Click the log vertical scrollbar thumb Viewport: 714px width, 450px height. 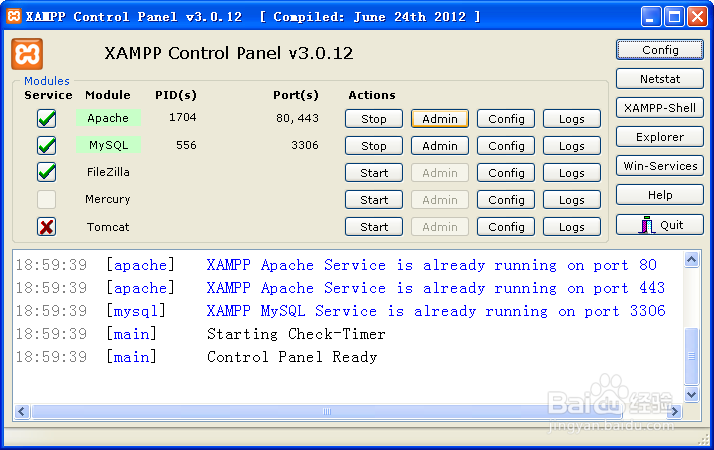692,356
